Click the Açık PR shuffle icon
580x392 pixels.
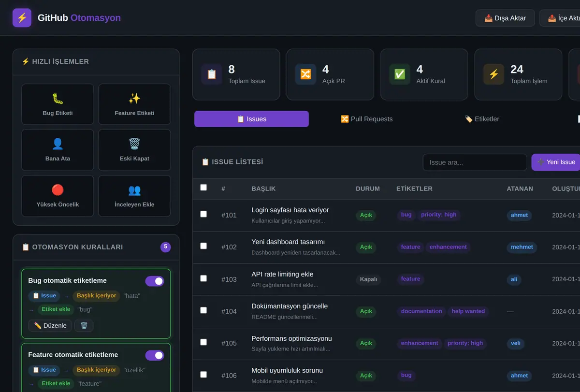point(305,74)
